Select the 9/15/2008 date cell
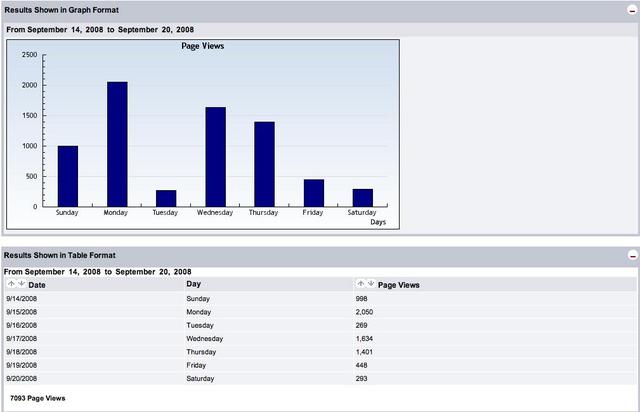 [x=22, y=312]
